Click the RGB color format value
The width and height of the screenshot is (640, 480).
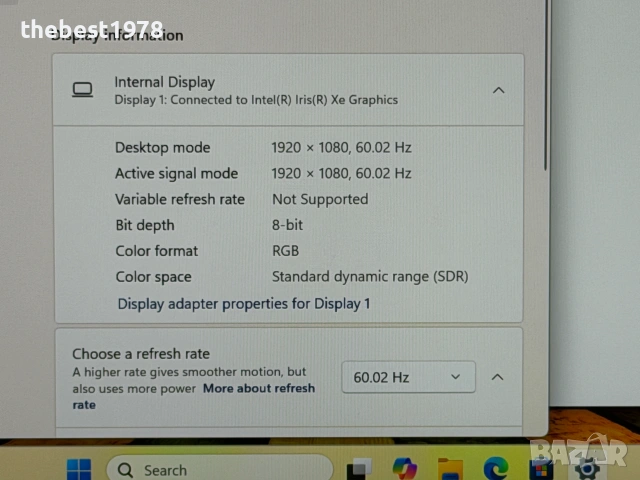[285, 251]
